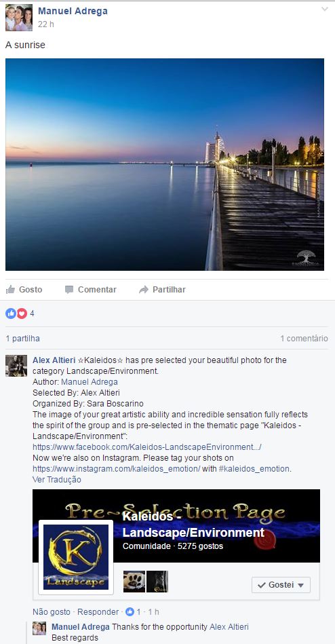Expand the 1 comentário count
Image resolution: width=335 pixels, height=644 pixels.
point(304,339)
